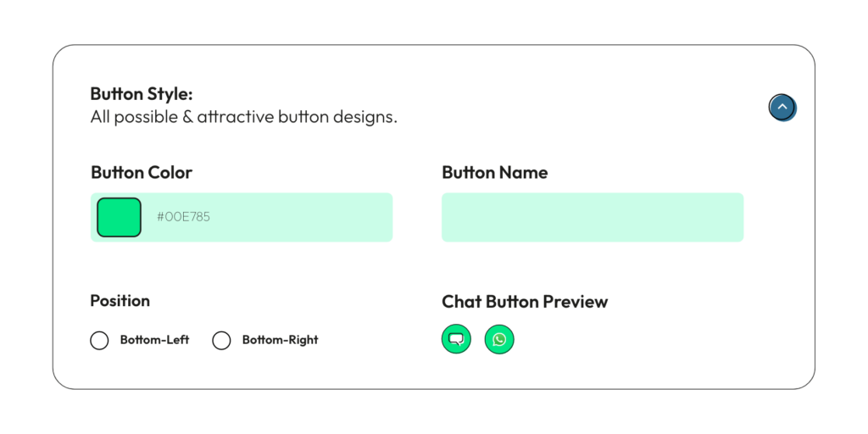This screenshot has width=868, height=434.
Task: Focus the Button Name text field
Action: tap(592, 217)
